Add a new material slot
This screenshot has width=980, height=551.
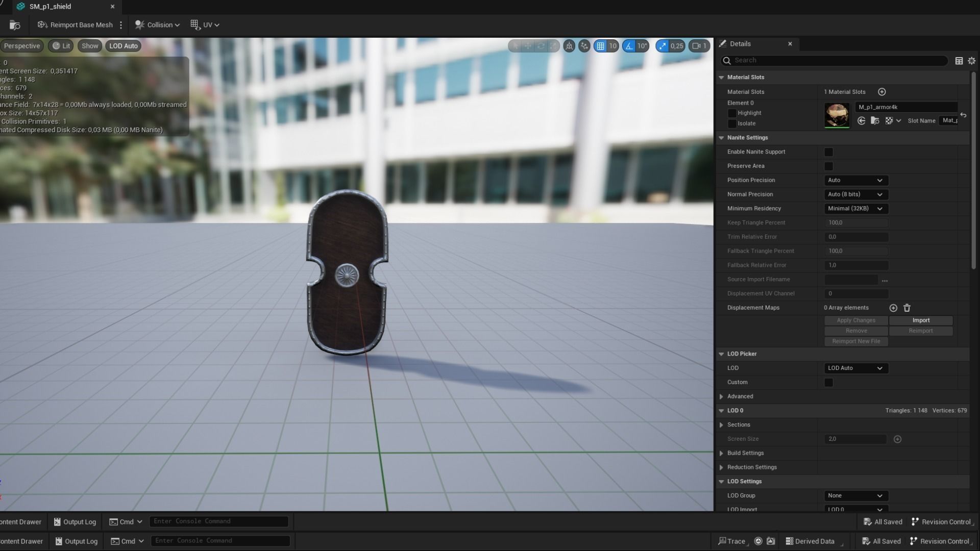click(x=881, y=92)
